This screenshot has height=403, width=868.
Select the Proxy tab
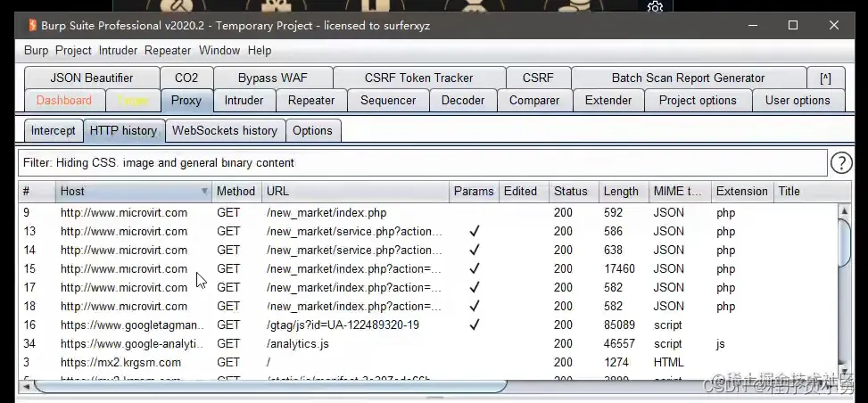click(186, 101)
